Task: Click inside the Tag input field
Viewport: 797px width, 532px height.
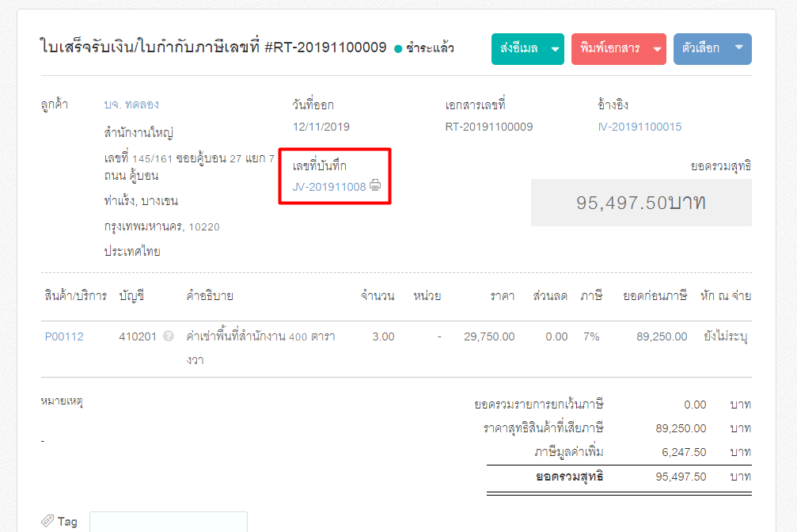Action: click(x=168, y=522)
